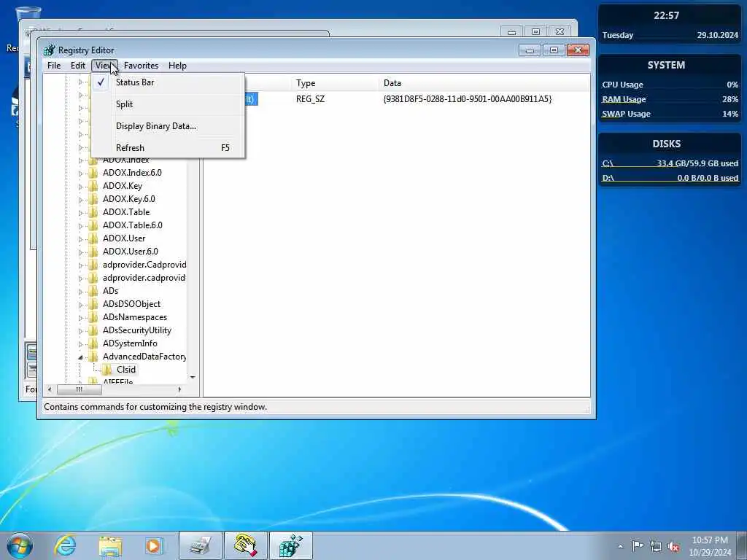Viewport: 747px width, 560px height.
Task: Expand the ADs registry key
Action: pos(80,292)
